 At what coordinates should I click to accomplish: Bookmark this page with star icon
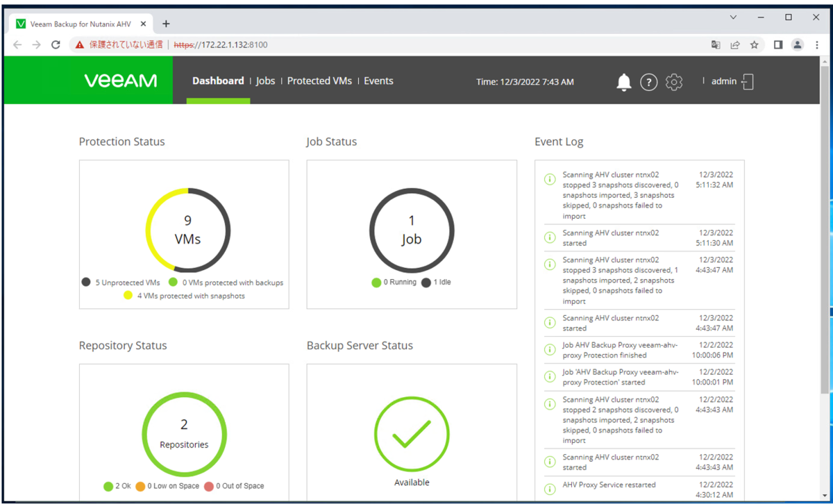pyautogui.click(x=755, y=44)
